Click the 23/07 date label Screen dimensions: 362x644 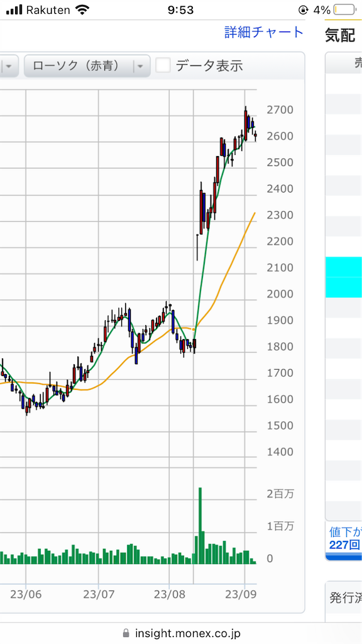pos(99,595)
